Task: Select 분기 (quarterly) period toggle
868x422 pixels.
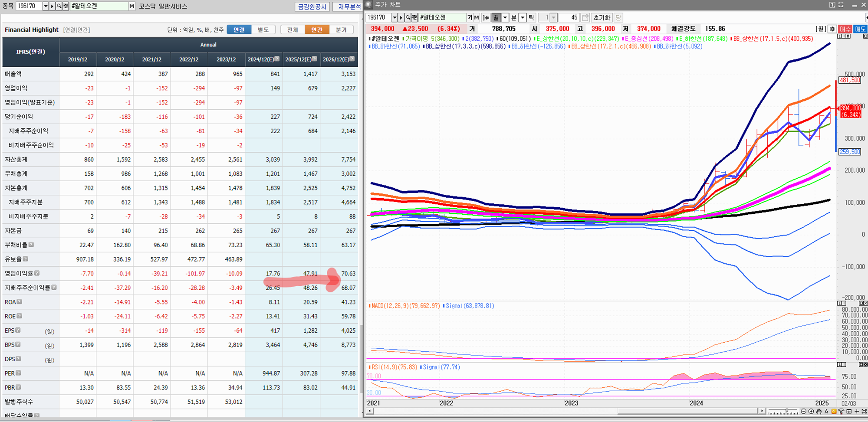Action: [x=341, y=30]
